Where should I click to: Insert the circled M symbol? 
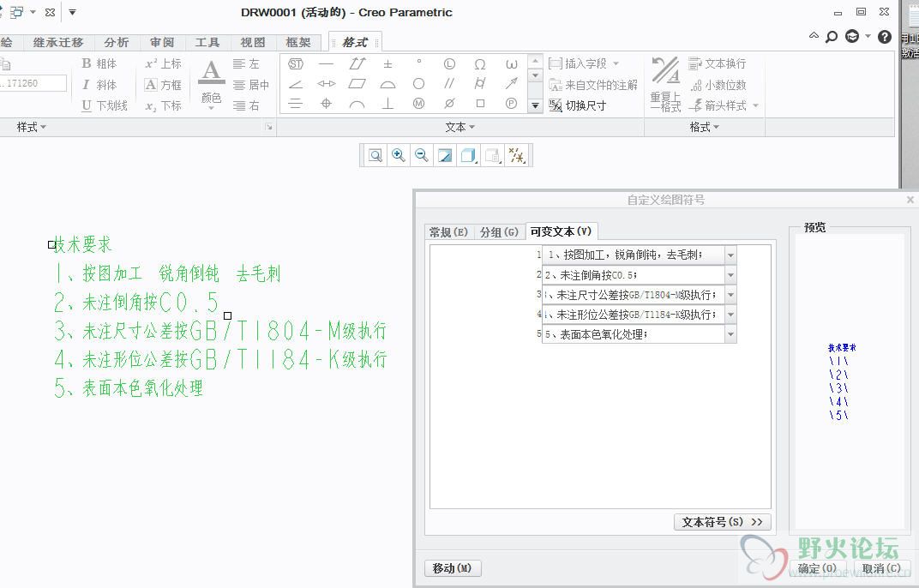click(418, 104)
